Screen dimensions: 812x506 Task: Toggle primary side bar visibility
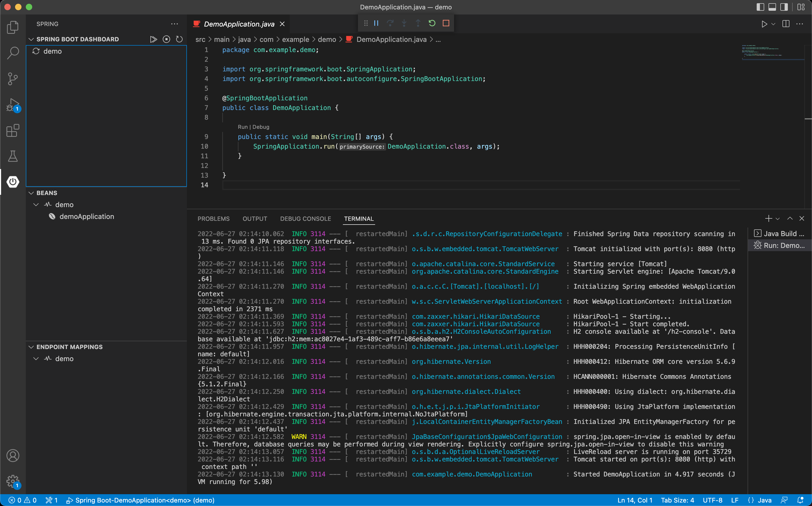pos(760,7)
